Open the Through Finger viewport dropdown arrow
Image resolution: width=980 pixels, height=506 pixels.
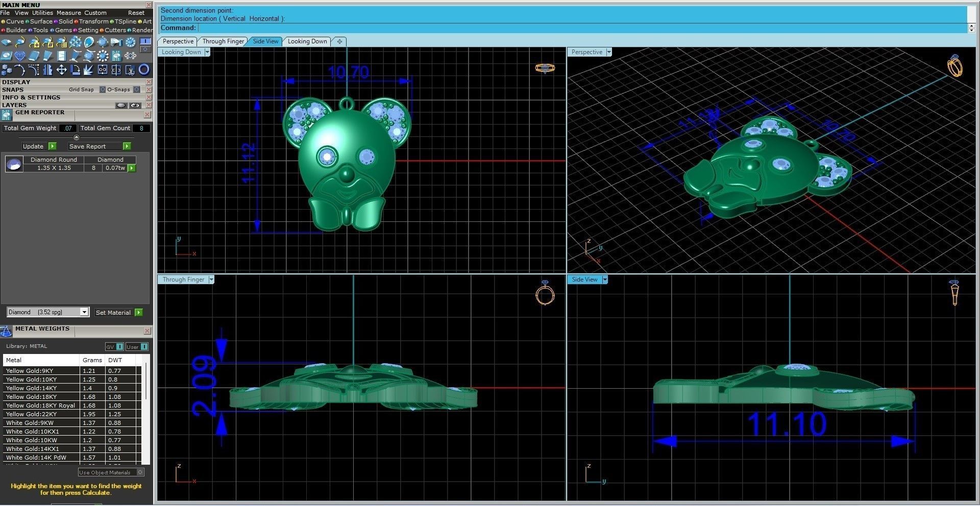[x=211, y=280]
